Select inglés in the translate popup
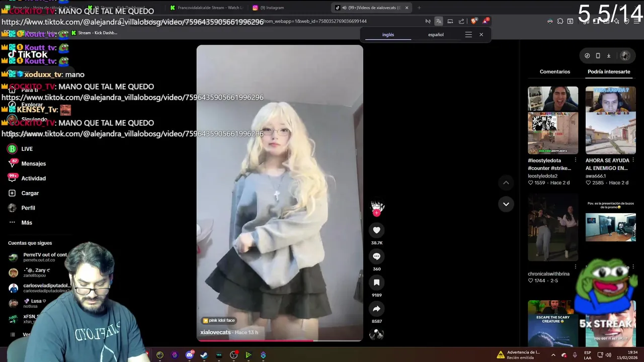The width and height of the screenshot is (644, 362). [x=388, y=35]
